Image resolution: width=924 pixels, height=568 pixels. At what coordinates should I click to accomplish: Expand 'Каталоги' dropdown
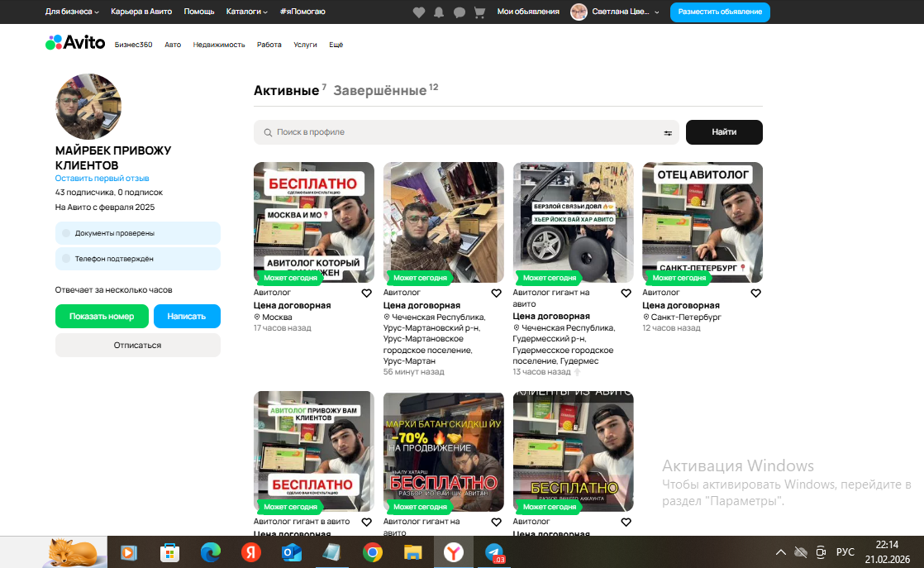pyautogui.click(x=247, y=12)
